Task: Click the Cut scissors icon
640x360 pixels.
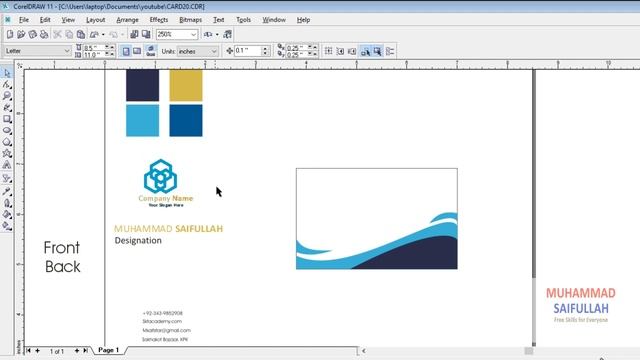Action: 58,34
